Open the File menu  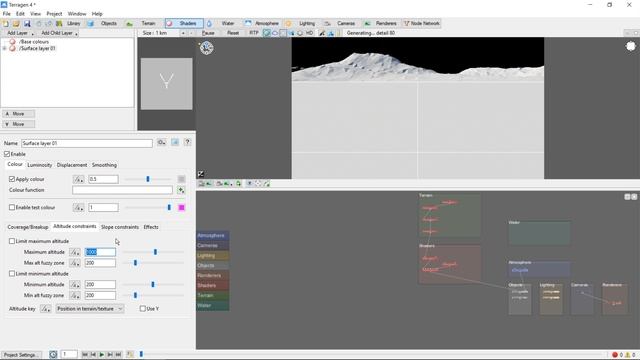pyautogui.click(x=7, y=14)
